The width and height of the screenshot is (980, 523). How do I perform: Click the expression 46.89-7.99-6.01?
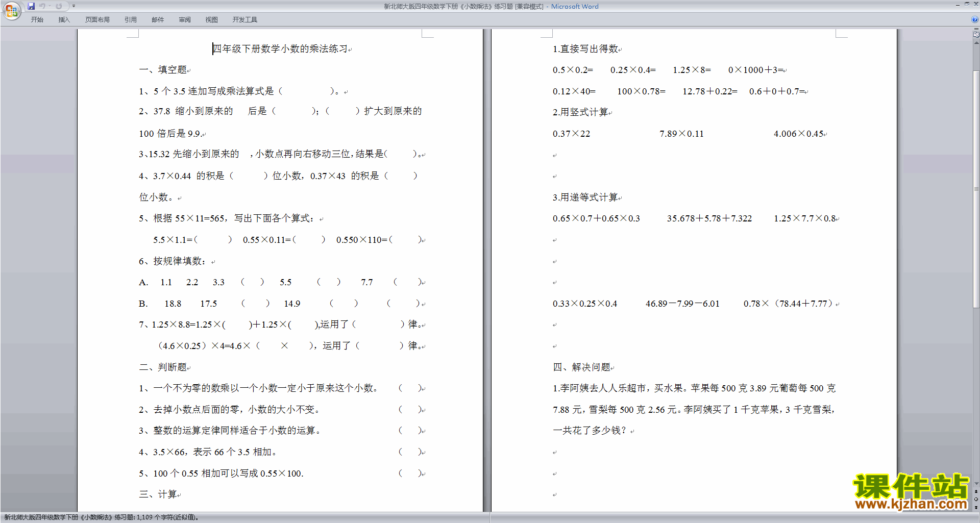pyautogui.click(x=682, y=304)
